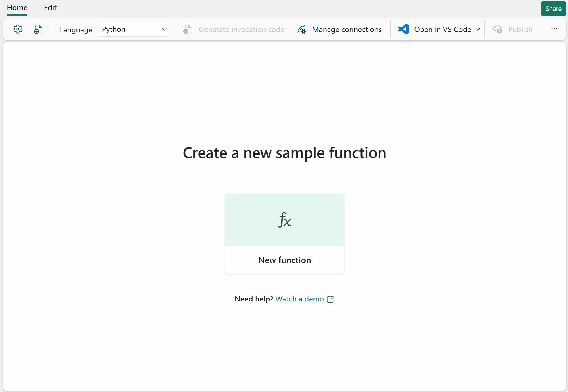Click the refresh document icon
568x392 pixels.
tap(38, 29)
